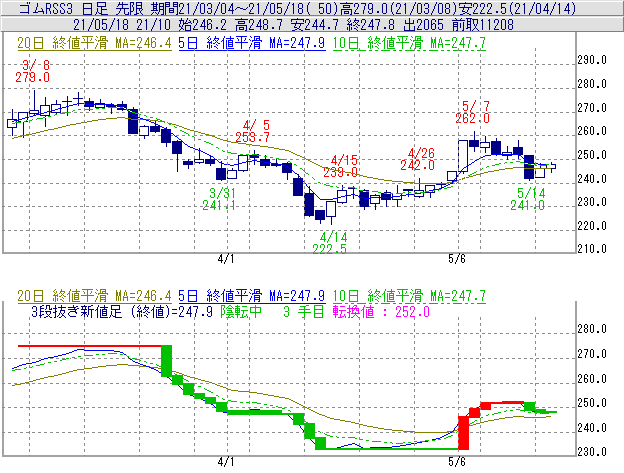Click the 出2065 volume value
This screenshot has width=624, height=473.
(x=423, y=25)
